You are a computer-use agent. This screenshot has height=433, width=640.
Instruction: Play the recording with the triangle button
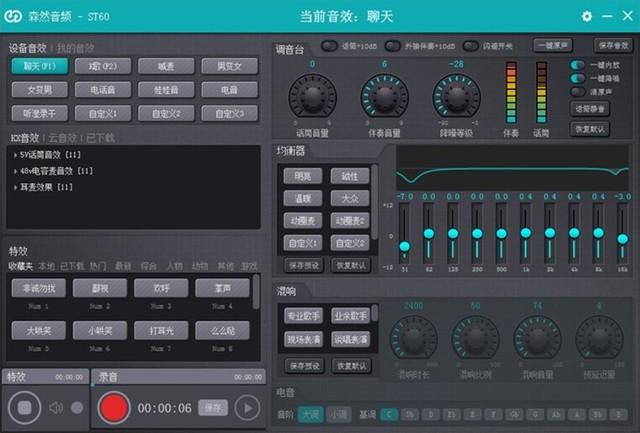click(247, 407)
